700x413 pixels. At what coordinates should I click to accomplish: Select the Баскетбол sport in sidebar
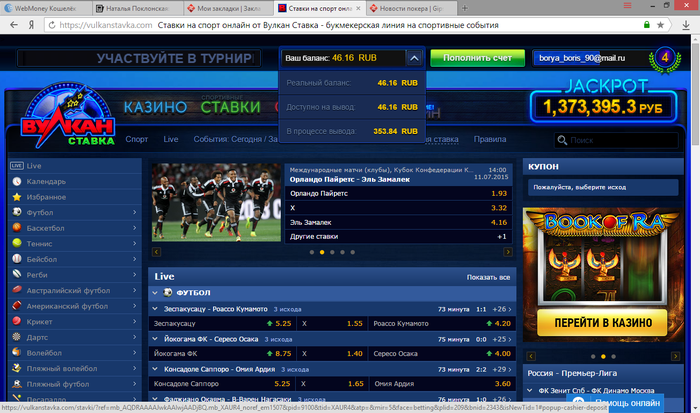point(75,228)
